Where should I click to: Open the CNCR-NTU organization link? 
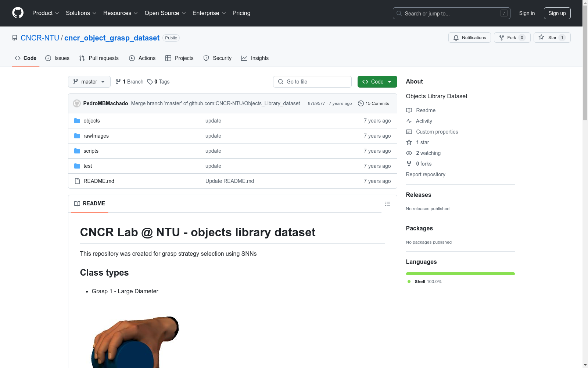(40, 38)
